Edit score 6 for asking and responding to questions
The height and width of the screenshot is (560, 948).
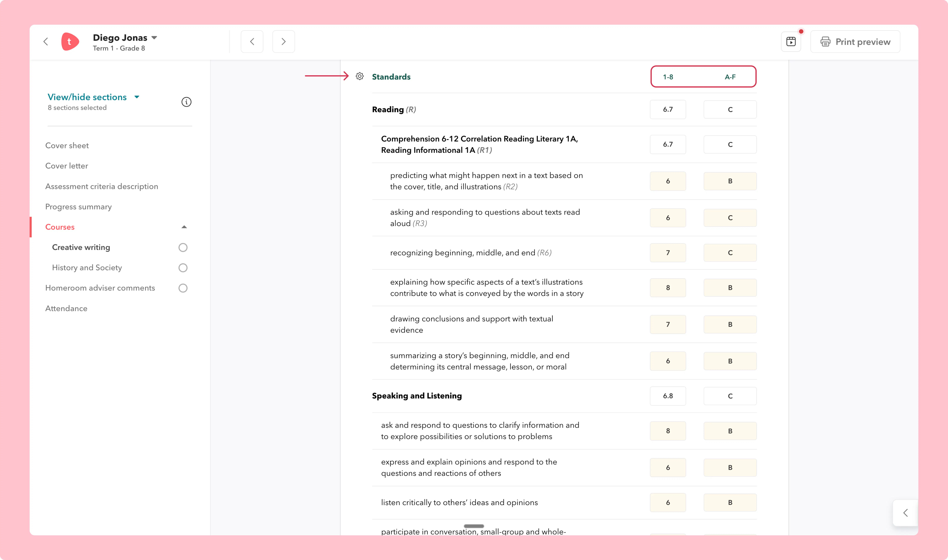[x=667, y=218]
